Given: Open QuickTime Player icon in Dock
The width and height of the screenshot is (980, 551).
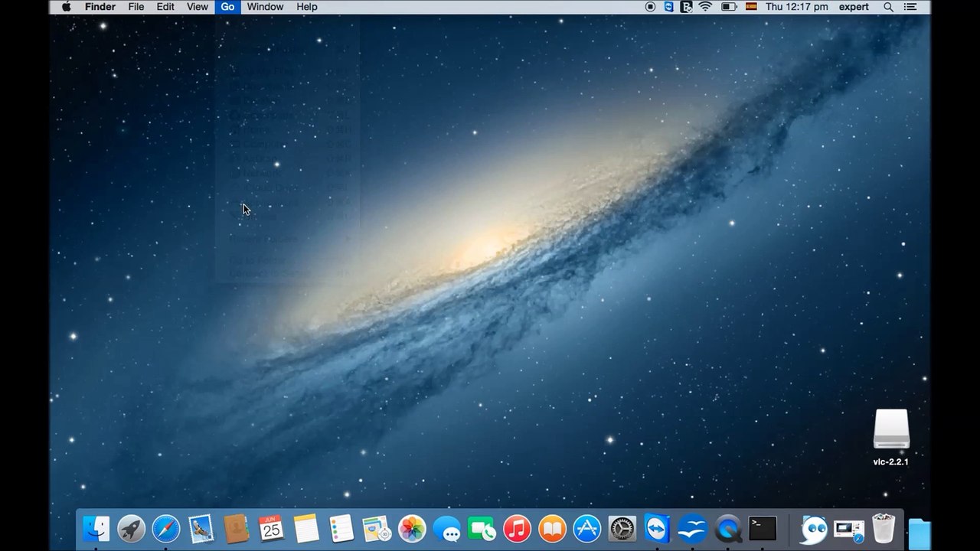Looking at the screenshot, I should pos(728,529).
